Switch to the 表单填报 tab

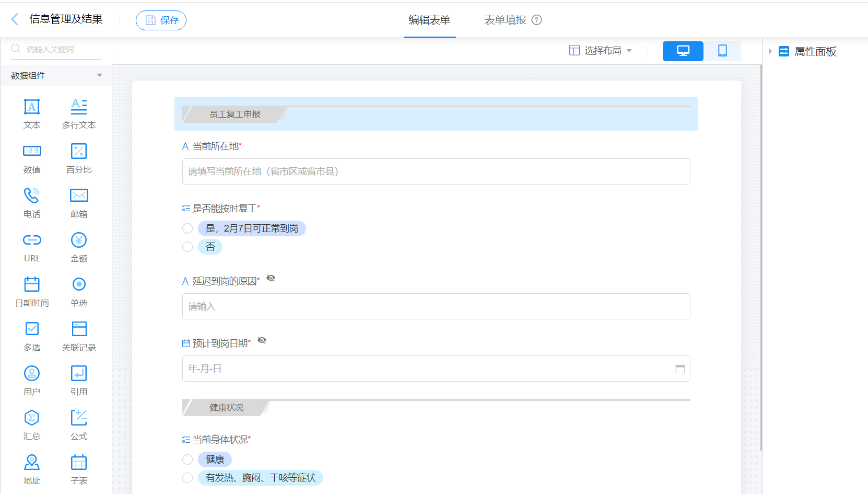(505, 20)
